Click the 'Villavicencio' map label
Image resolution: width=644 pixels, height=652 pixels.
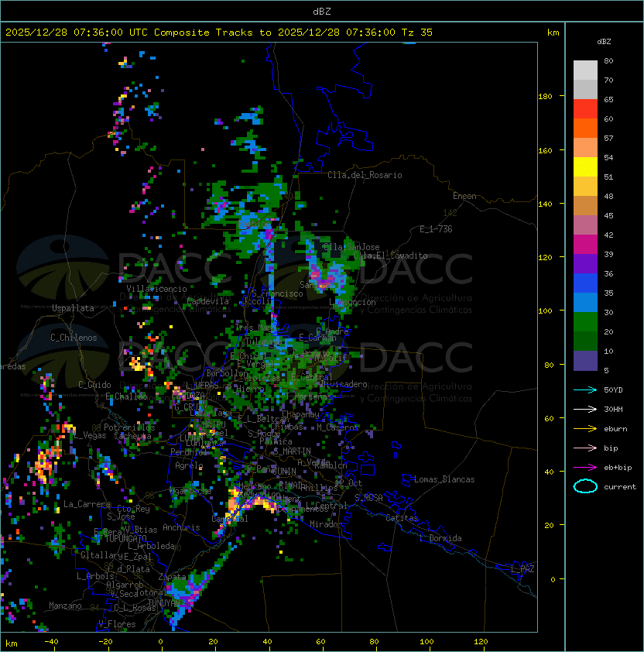156,289
